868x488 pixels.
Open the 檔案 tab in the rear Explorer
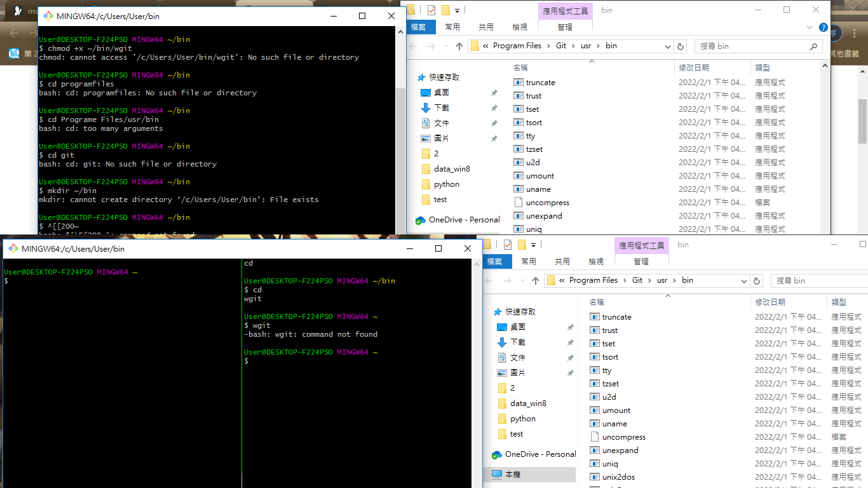(x=419, y=27)
